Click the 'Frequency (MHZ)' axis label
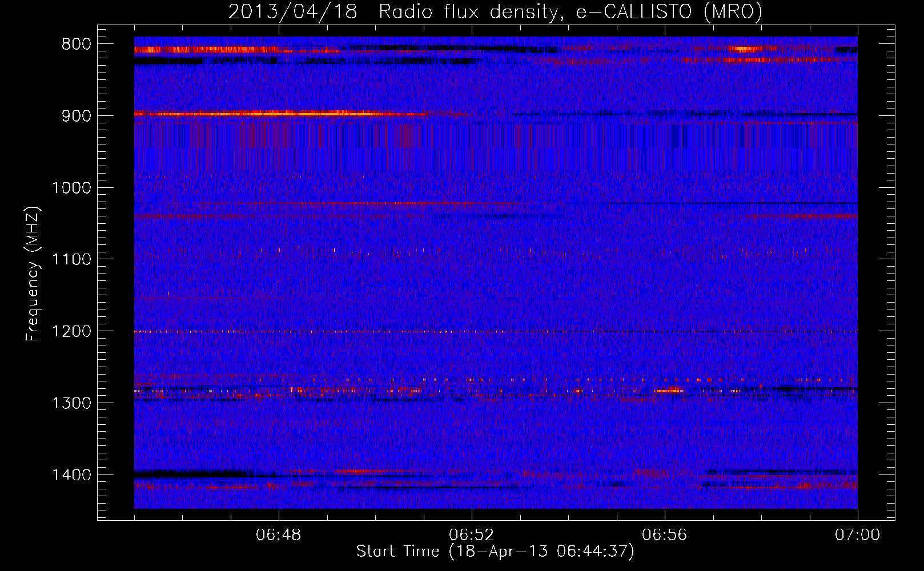This screenshot has width=924, height=571. (x=33, y=274)
